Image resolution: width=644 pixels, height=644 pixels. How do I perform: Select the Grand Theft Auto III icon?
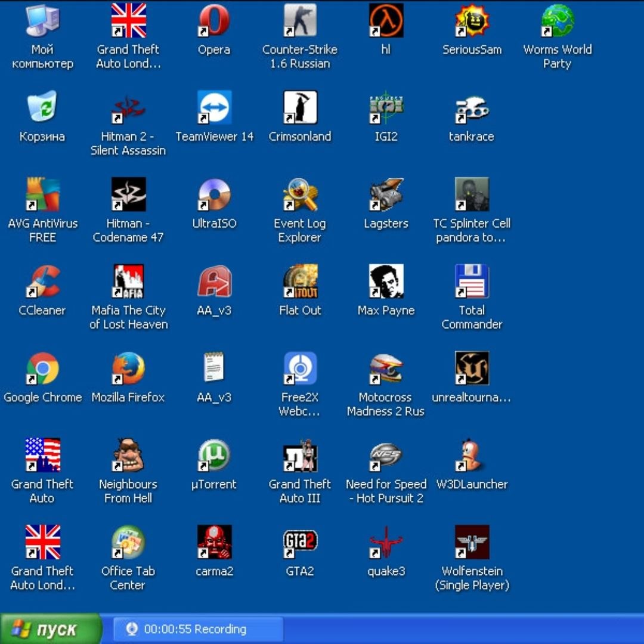point(300,455)
